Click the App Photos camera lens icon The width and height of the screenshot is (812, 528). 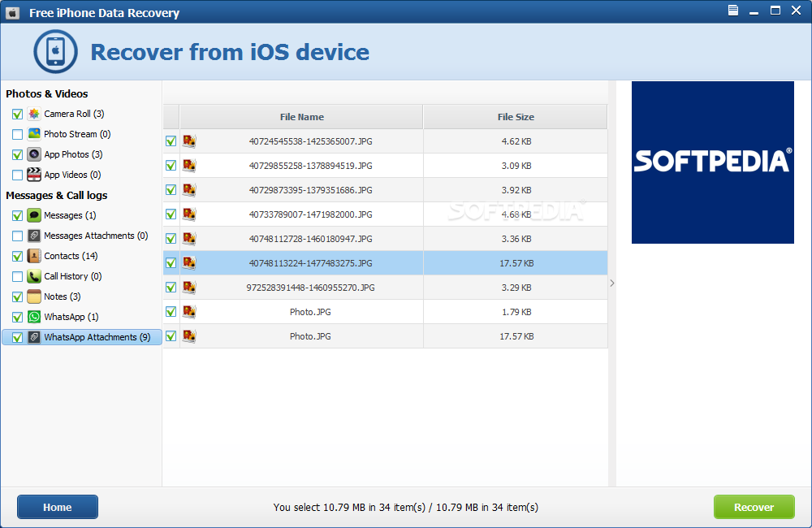(x=34, y=154)
